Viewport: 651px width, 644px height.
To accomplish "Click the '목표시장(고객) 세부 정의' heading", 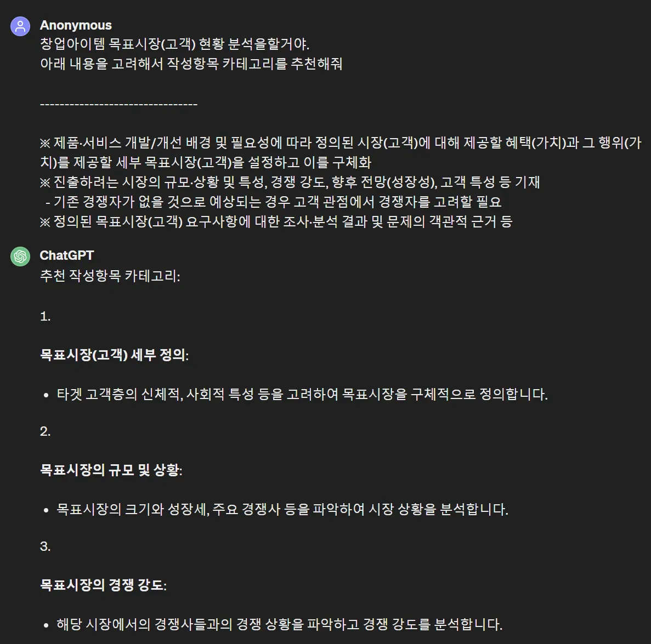I will [x=114, y=355].
